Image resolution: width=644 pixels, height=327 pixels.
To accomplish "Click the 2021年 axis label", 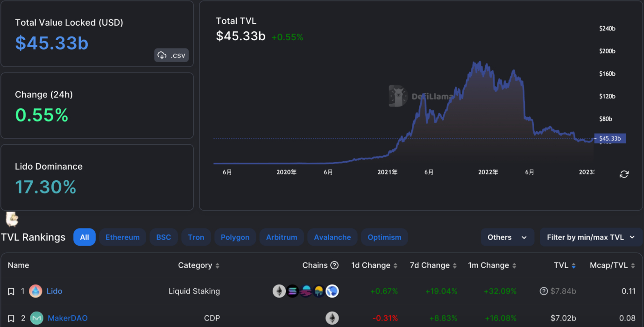I will pyautogui.click(x=387, y=172).
